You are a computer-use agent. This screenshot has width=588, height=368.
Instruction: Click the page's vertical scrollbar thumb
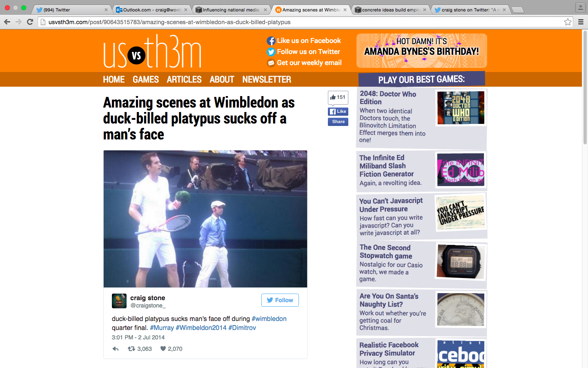coord(585,88)
